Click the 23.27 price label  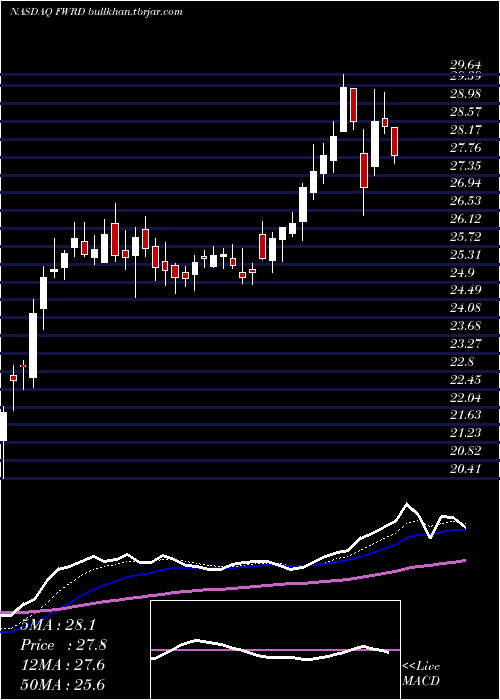coord(465,344)
